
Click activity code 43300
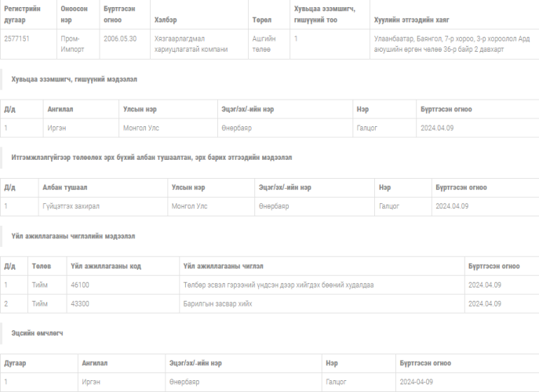(80, 303)
